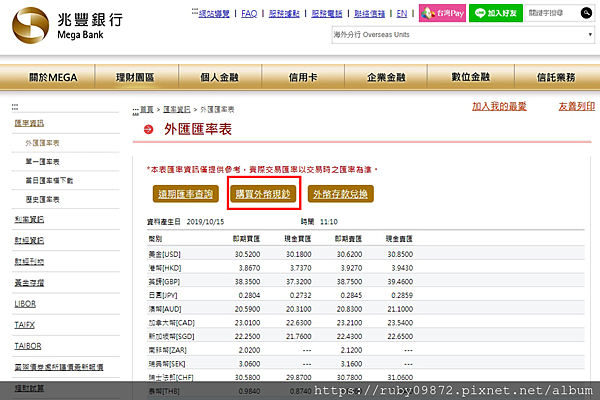Click the 購買外幣現鈔 button
Image resolution: width=600 pixels, height=400 pixels.
tap(263, 194)
